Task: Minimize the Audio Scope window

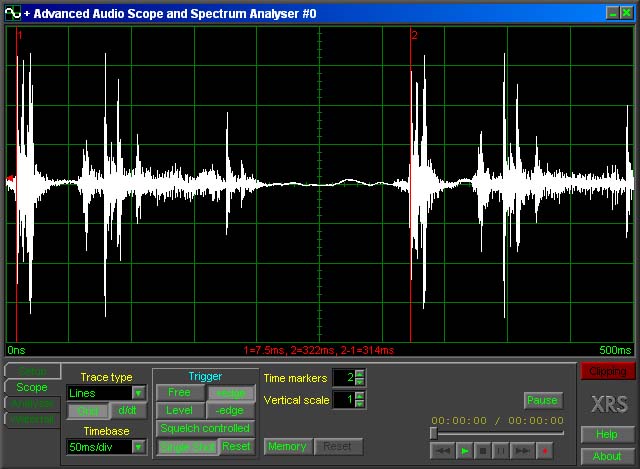Action: [612, 13]
